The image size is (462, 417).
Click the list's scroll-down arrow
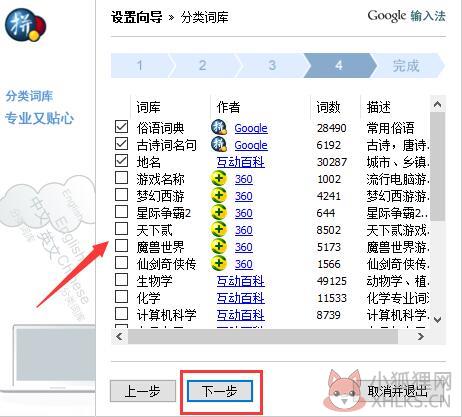coord(438,319)
